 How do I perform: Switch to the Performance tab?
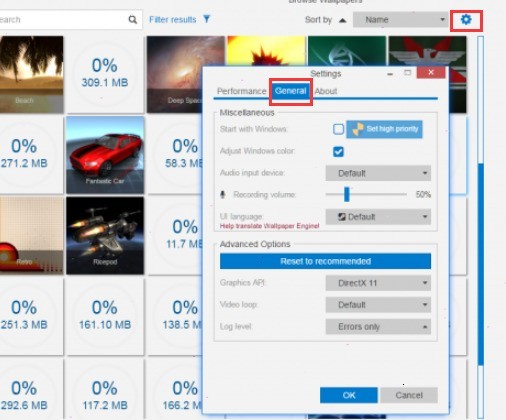pos(241,91)
